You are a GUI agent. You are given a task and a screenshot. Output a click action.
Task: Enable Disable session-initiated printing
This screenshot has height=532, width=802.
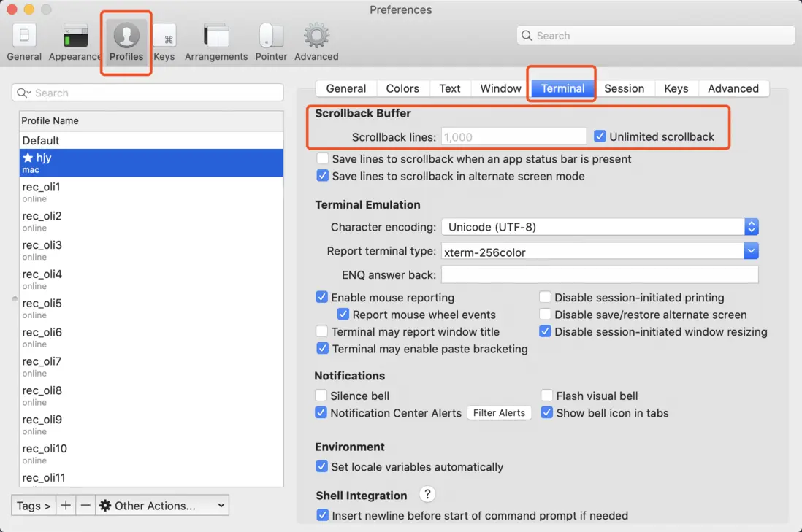pyautogui.click(x=545, y=297)
